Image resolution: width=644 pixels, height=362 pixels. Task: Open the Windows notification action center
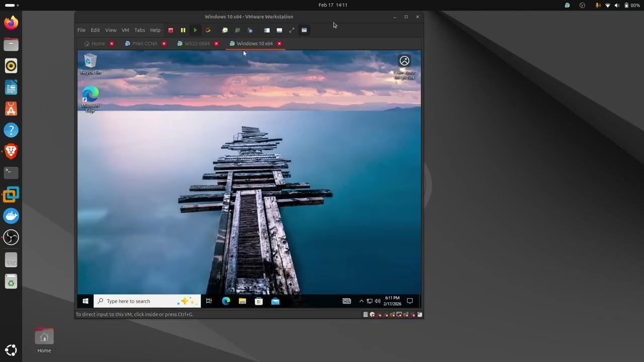[x=410, y=301]
